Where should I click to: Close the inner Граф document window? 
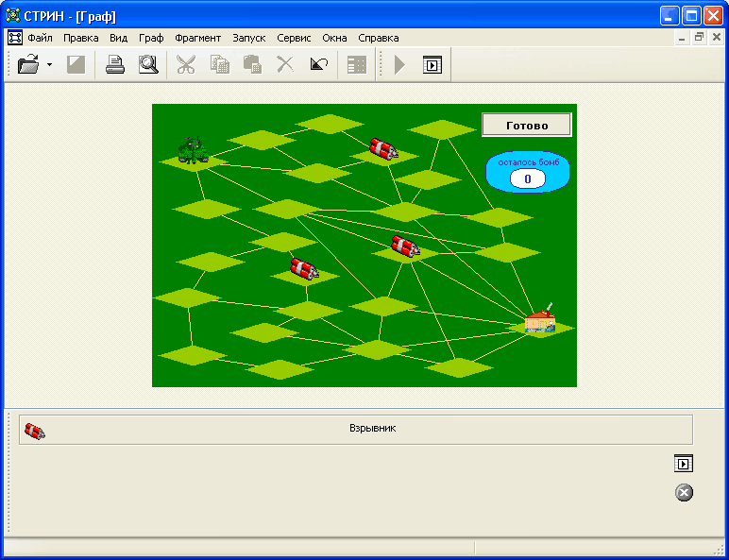[717, 38]
